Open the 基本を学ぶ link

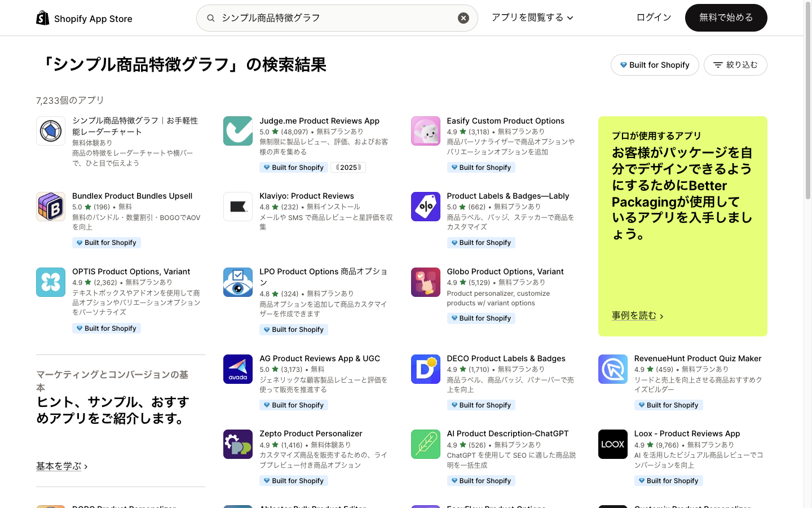pyautogui.click(x=62, y=466)
